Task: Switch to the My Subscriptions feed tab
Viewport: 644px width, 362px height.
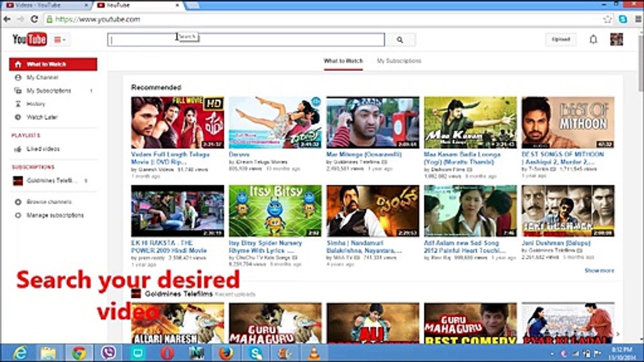Action: pyautogui.click(x=399, y=61)
